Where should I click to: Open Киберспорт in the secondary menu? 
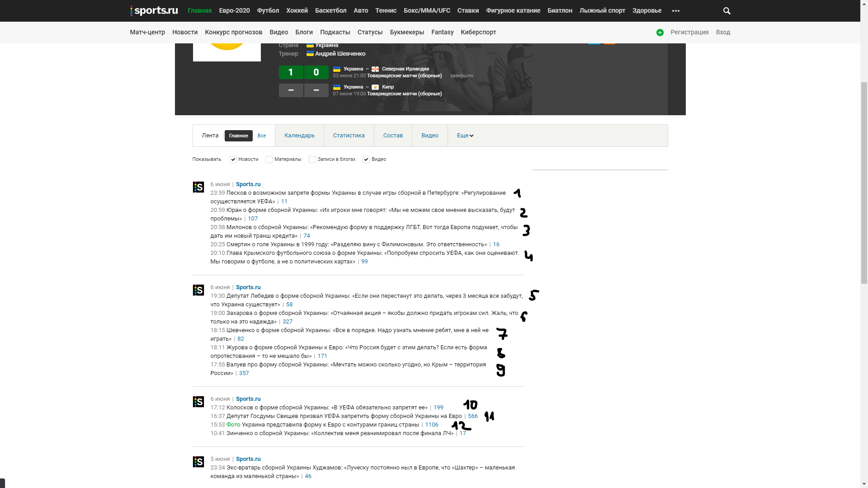coord(478,33)
